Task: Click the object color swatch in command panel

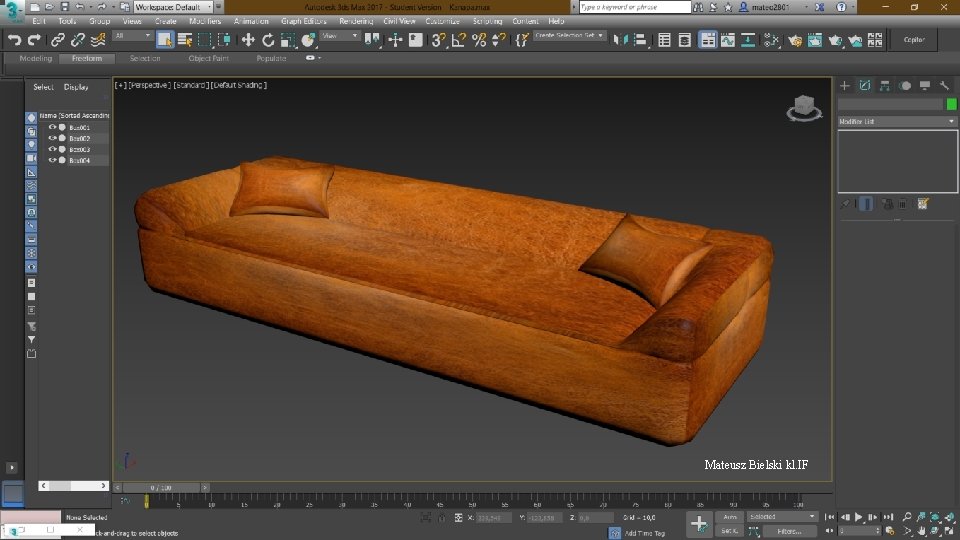Action: click(950, 104)
